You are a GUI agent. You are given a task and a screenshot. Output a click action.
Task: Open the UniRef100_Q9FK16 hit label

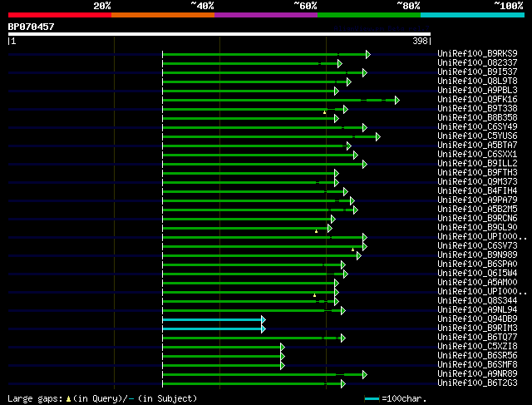click(x=477, y=100)
